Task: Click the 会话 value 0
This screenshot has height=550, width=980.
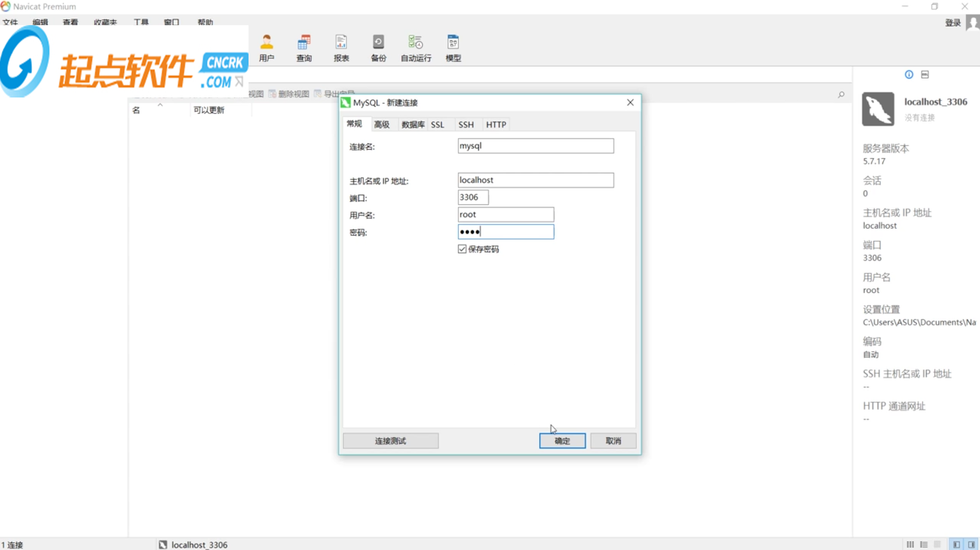Action: tap(865, 194)
